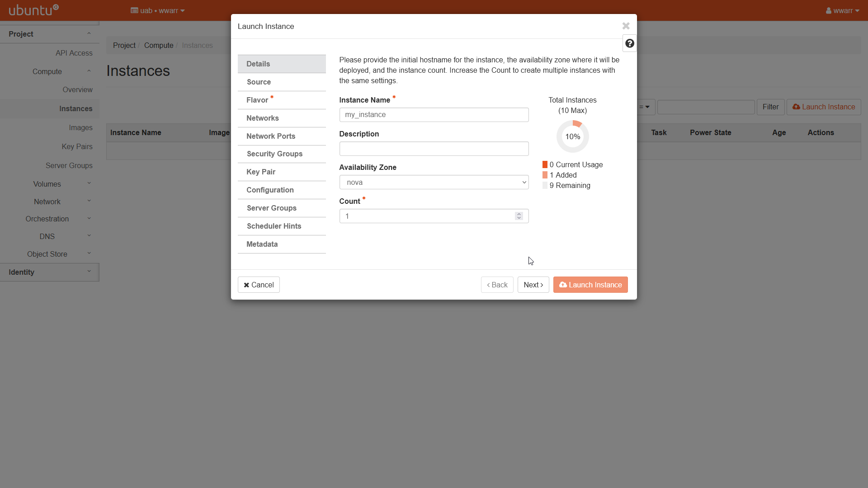Collapse the Project sidebar section
Screen dimensions: 868x488
(50, 34)
